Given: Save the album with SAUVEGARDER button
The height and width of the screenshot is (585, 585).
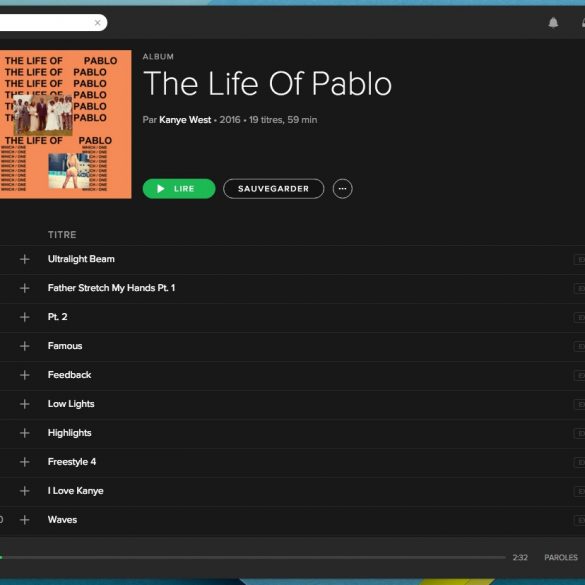Looking at the screenshot, I should tap(273, 189).
